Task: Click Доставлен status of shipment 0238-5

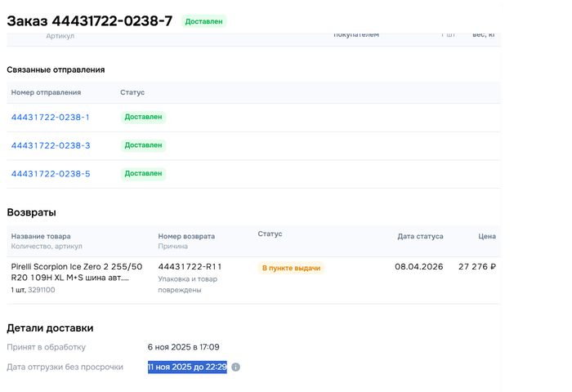Action: pyautogui.click(x=143, y=174)
